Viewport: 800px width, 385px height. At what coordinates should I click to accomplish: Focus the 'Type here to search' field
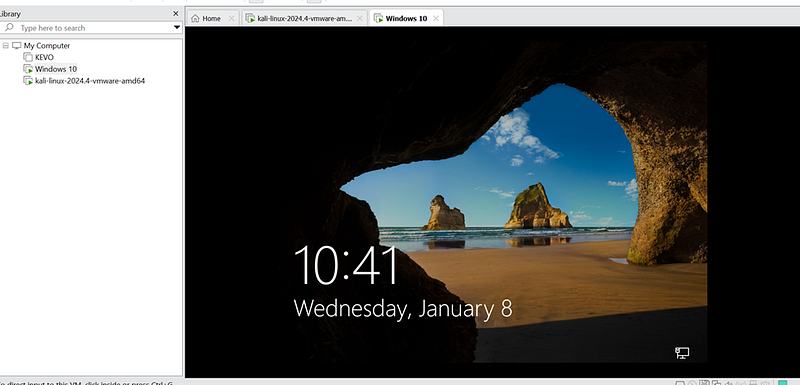(x=92, y=28)
